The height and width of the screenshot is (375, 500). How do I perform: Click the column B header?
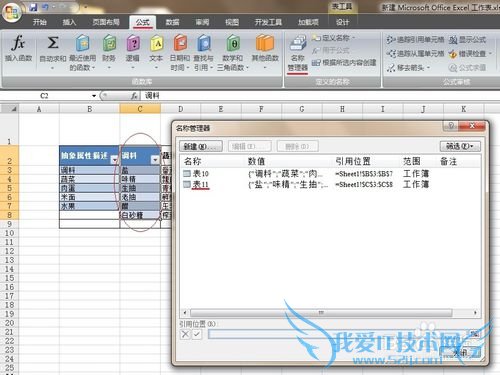[x=89, y=109]
